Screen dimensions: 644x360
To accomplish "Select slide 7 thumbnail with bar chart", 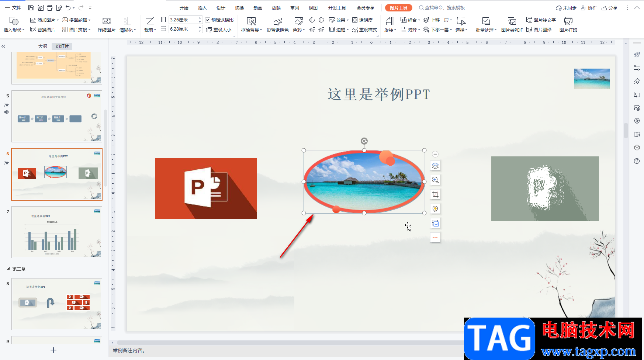I will click(x=57, y=232).
